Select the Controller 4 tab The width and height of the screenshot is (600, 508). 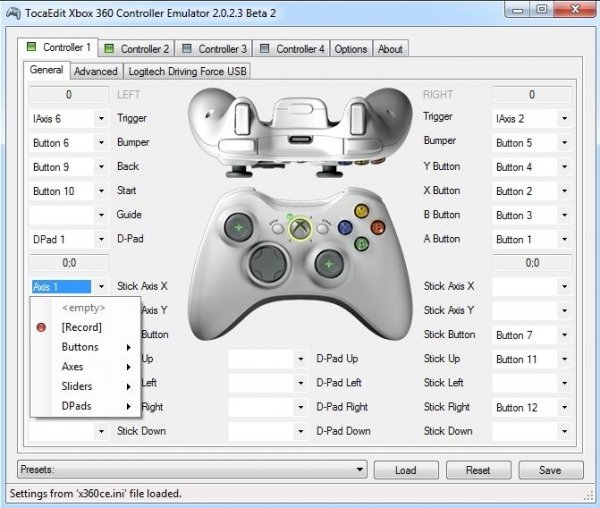pyautogui.click(x=292, y=49)
